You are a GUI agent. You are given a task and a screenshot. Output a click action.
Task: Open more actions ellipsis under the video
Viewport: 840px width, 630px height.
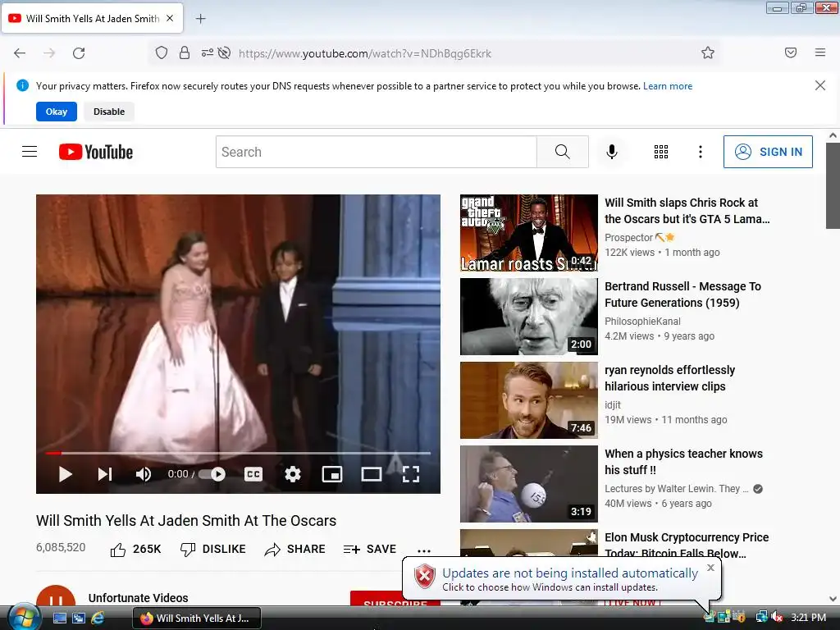click(x=424, y=550)
